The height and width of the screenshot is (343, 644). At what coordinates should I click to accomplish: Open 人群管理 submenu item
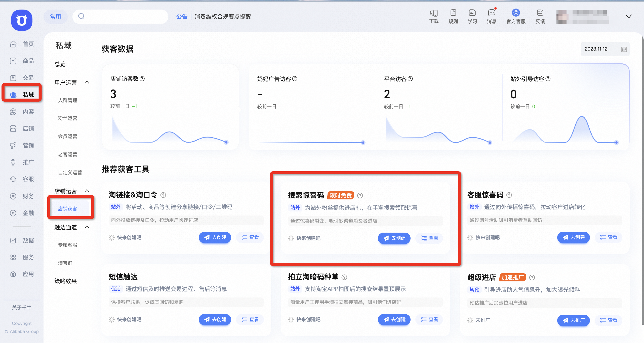(67, 100)
